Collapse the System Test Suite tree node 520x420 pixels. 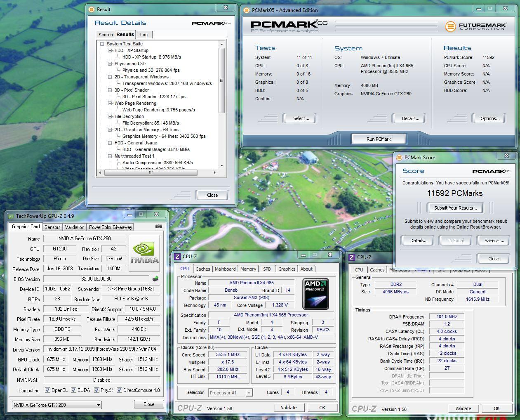(x=102, y=44)
